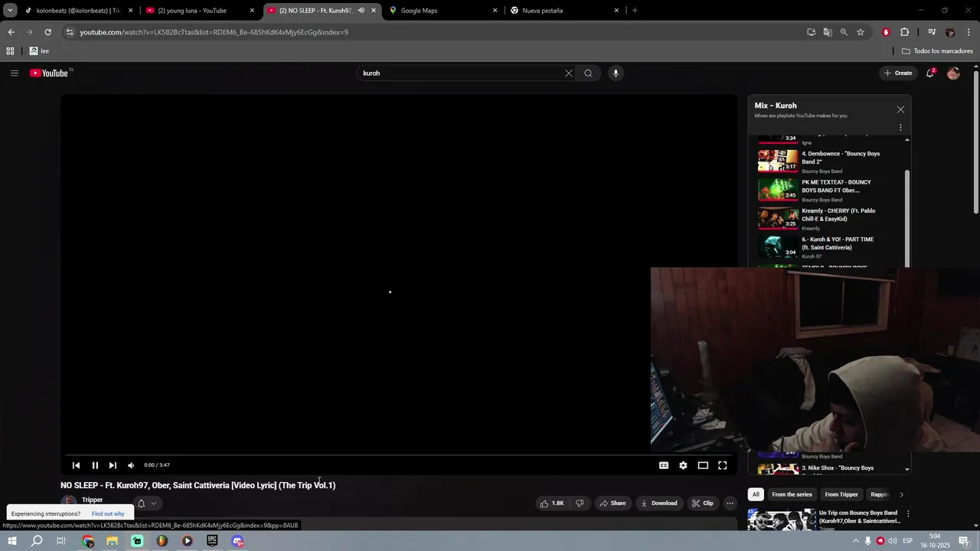This screenshot has height=551, width=980.
Task: Open FL Studio from the taskbar
Action: click(162, 541)
